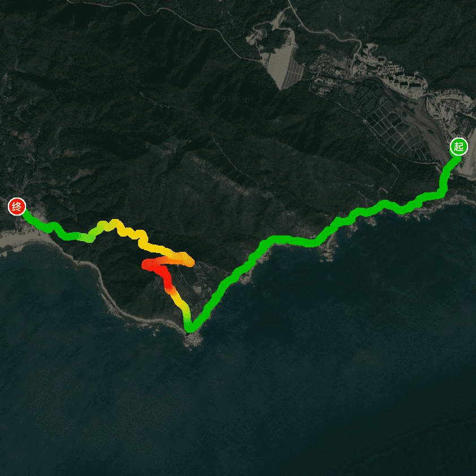Click the small clearing inside the peninsula loop
Screen dimensions: 476x476
tap(198, 289)
